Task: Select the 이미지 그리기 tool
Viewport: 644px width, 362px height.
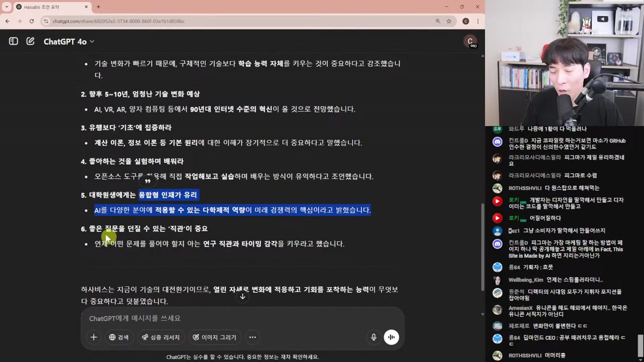Action: tap(215, 337)
